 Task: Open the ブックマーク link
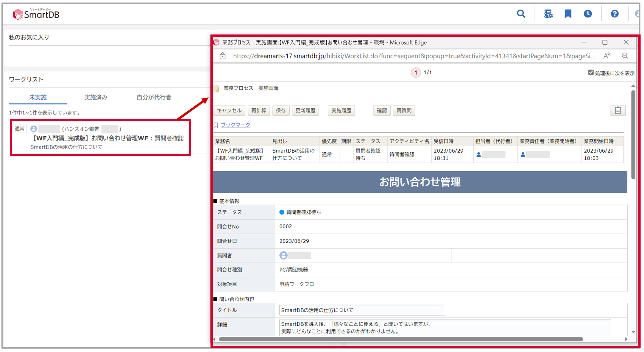(235, 125)
